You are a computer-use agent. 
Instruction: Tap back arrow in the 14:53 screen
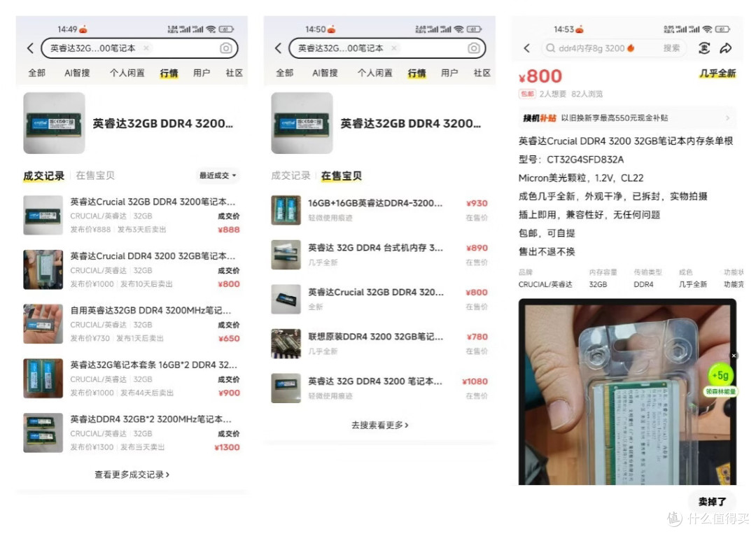pyautogui.click(x=526, y=48)
